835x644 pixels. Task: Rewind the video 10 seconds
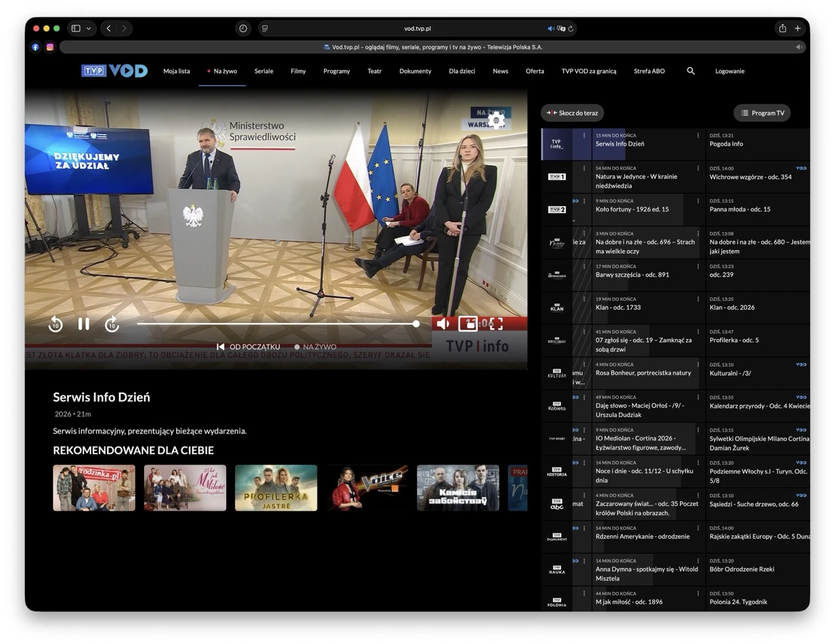pyautogui.click(x=55, y=324)
